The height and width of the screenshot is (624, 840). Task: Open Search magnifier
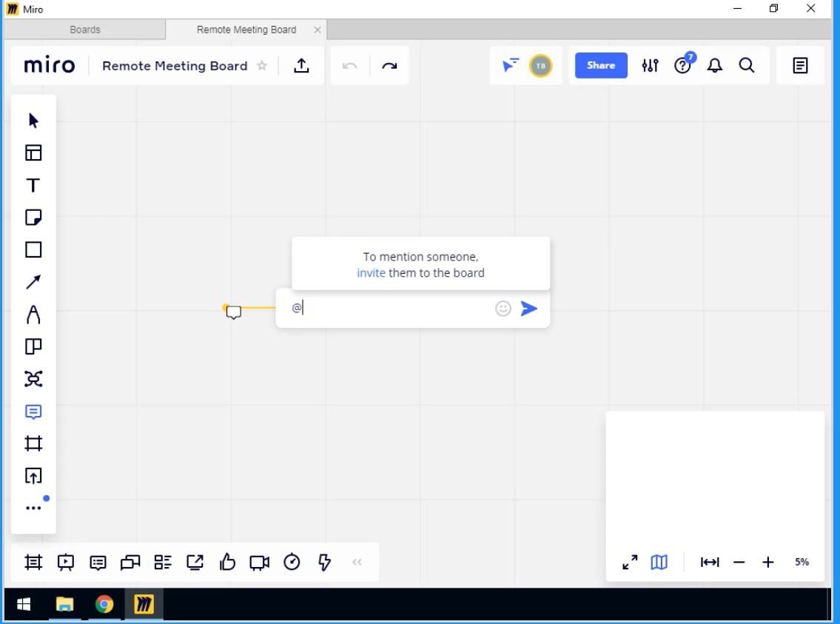pyautogui.click(x=747, y=65)
